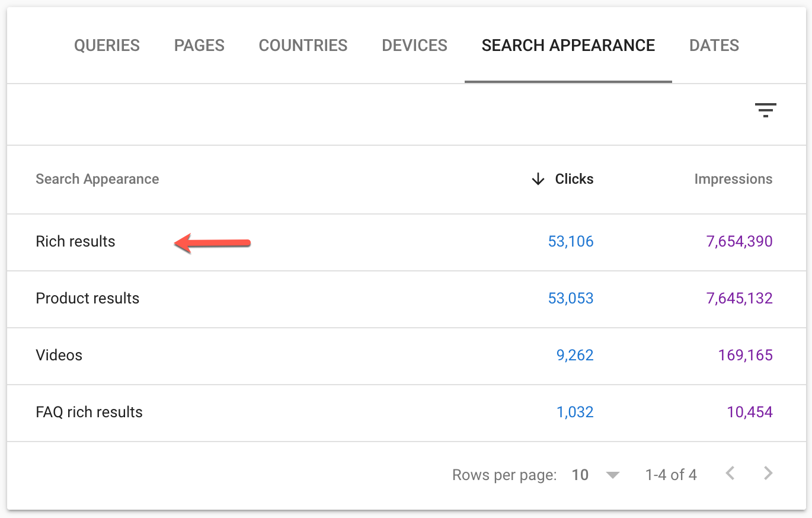Click the FAQ rich results row label
Screen dimensions: 812x518
point(89,412)
